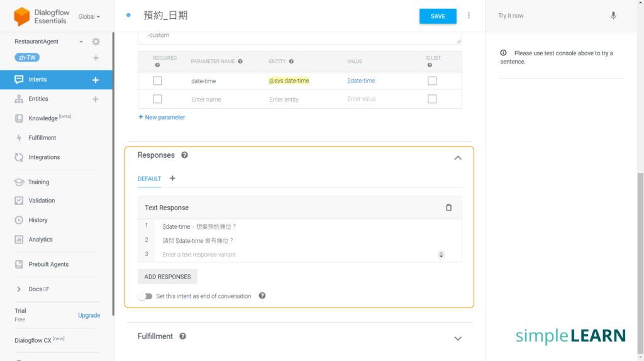Click help icon next to Responses heading
Viewport: 644px width, 361px height.
tap(184, 155)
